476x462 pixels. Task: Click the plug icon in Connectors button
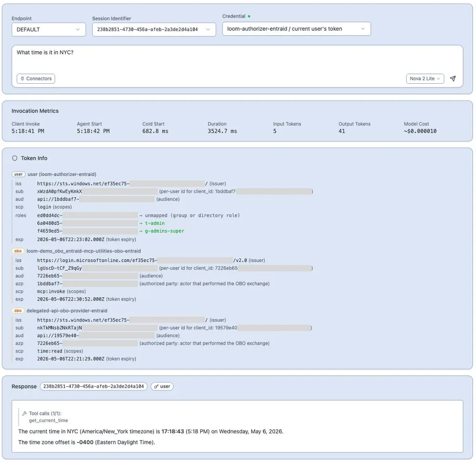pos(22,78)
